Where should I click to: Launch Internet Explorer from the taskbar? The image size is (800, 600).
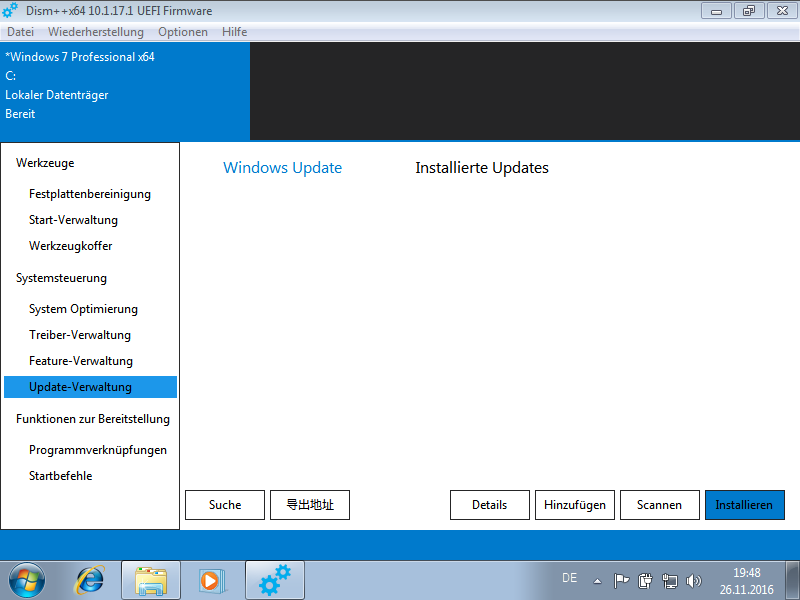click(x=90, y=581)
